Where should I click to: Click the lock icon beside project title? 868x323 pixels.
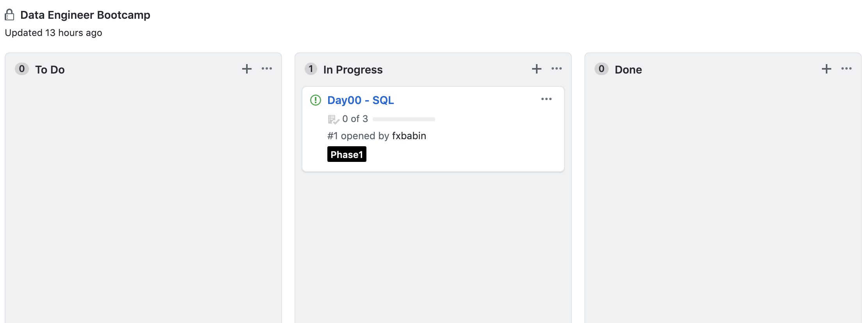click(x=10, y=15)
